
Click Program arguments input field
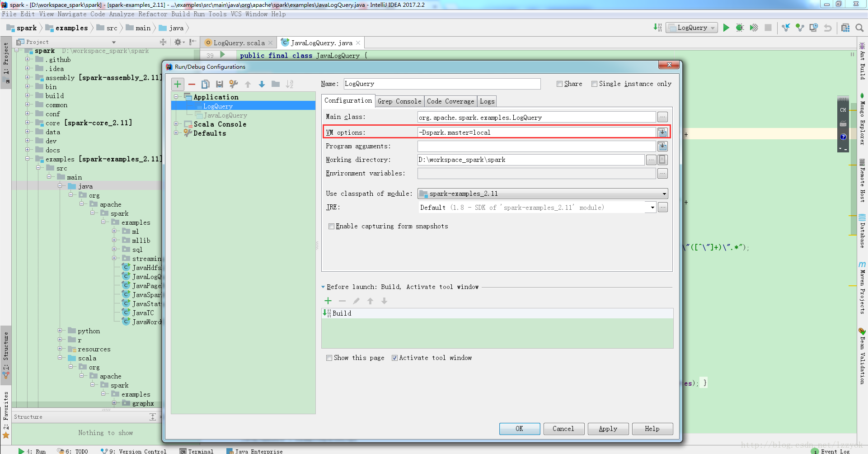tap(536, 146)
